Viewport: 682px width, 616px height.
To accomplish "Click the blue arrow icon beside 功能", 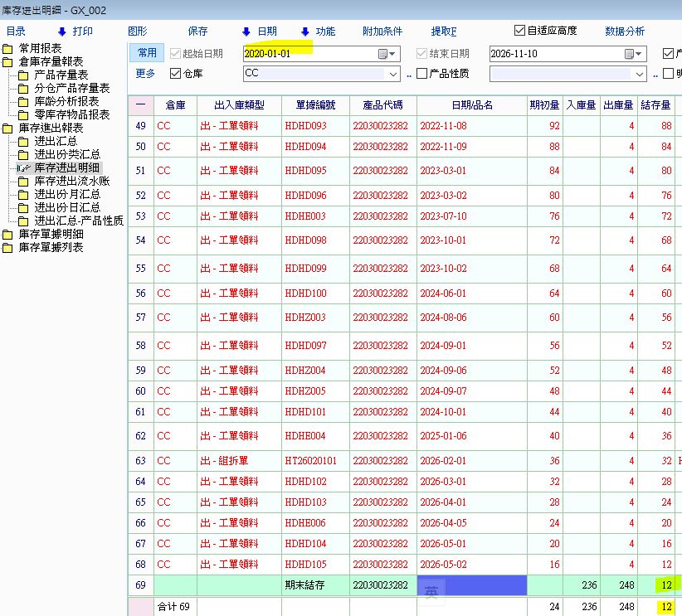I will click(304, 32).
